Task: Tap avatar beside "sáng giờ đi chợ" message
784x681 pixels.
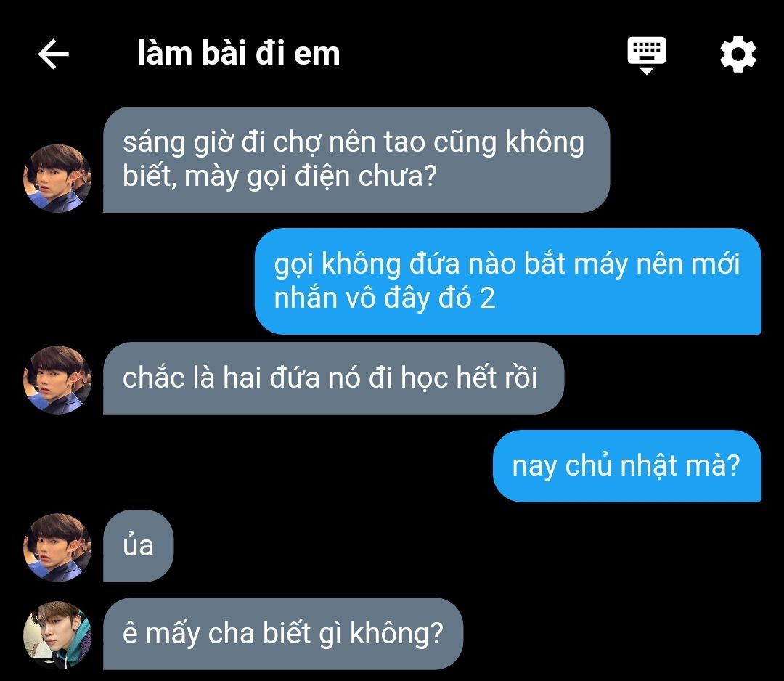Action: pos(57,179)
